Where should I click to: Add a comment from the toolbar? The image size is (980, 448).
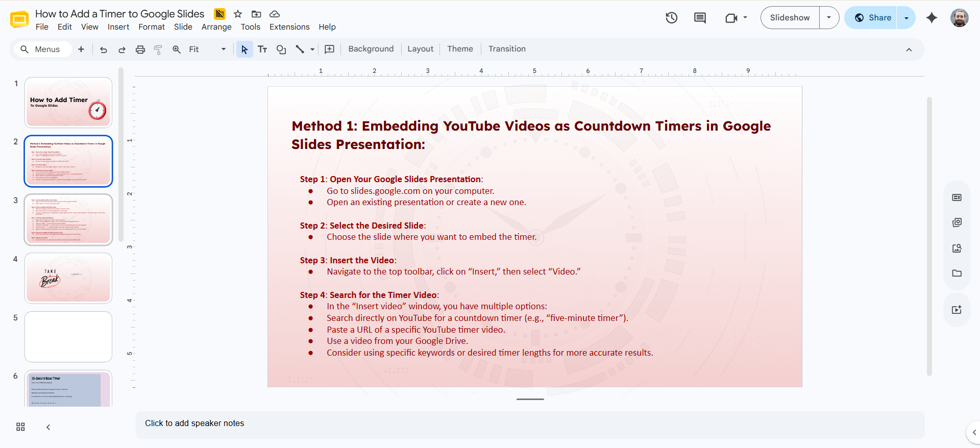(x=330, y=49)
